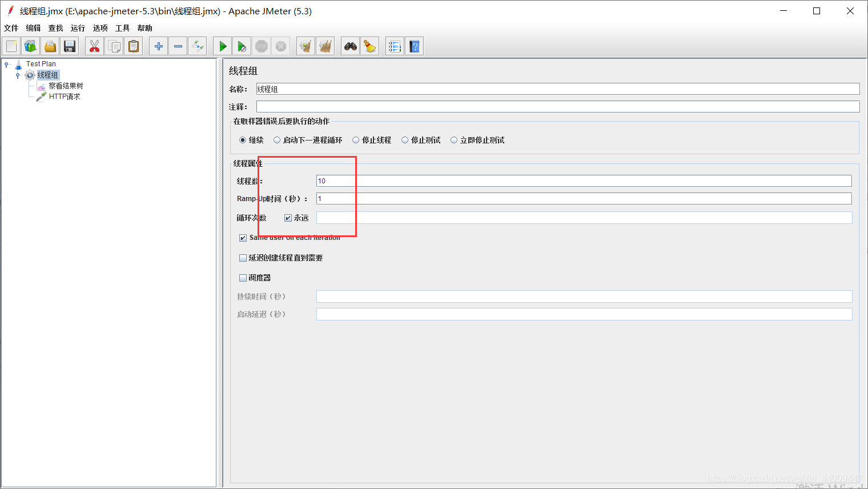
Task: Open the 帮助 menu
Action: tap(144, 28)
